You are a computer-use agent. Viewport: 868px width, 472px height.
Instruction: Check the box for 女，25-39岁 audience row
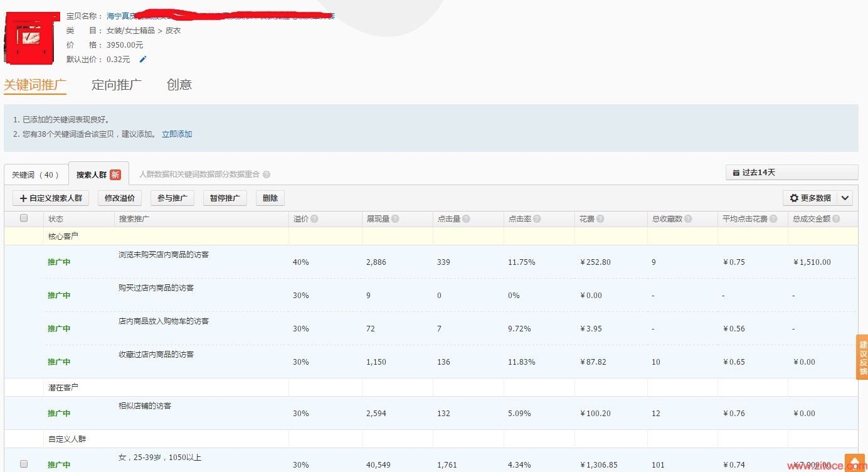click(24, 464)
